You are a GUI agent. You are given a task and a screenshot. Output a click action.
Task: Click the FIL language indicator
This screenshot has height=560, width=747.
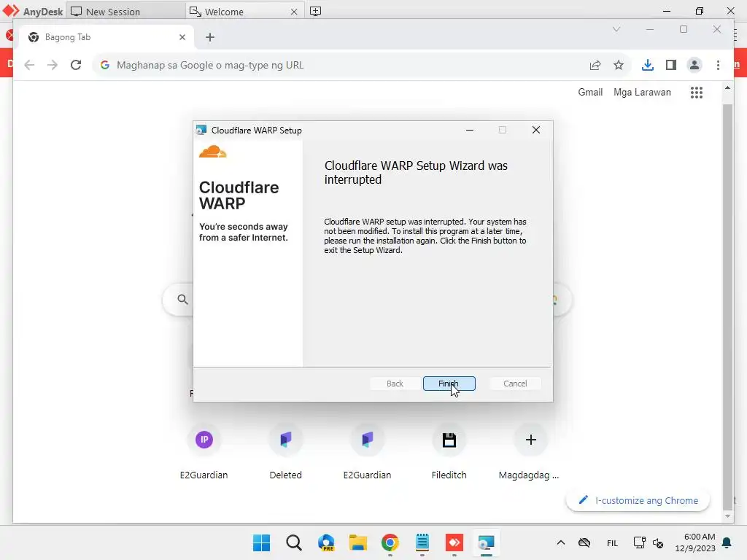[x=612, y=542]
